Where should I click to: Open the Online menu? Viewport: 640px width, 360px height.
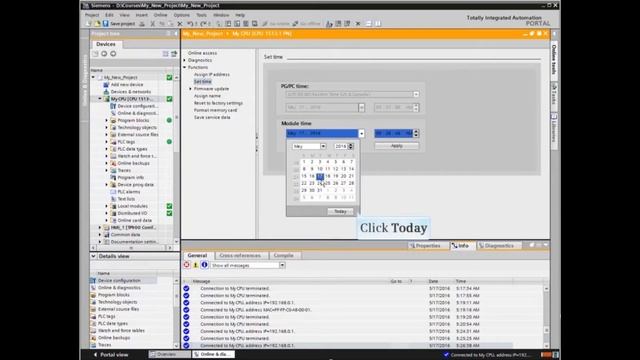[160, 15]
